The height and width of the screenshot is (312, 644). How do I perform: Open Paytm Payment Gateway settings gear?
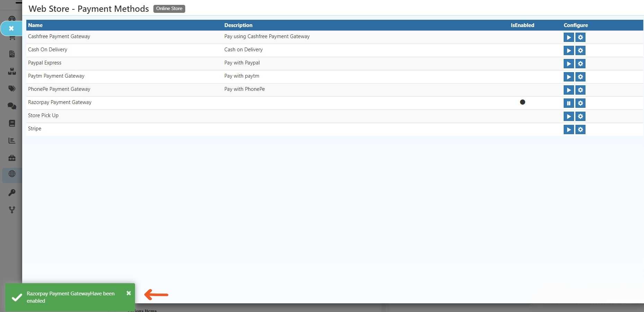click(x=580, y=77)
